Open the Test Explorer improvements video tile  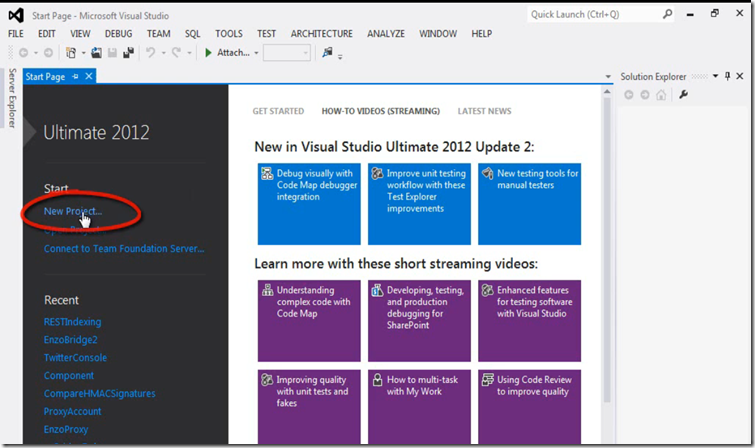point(419,204)
